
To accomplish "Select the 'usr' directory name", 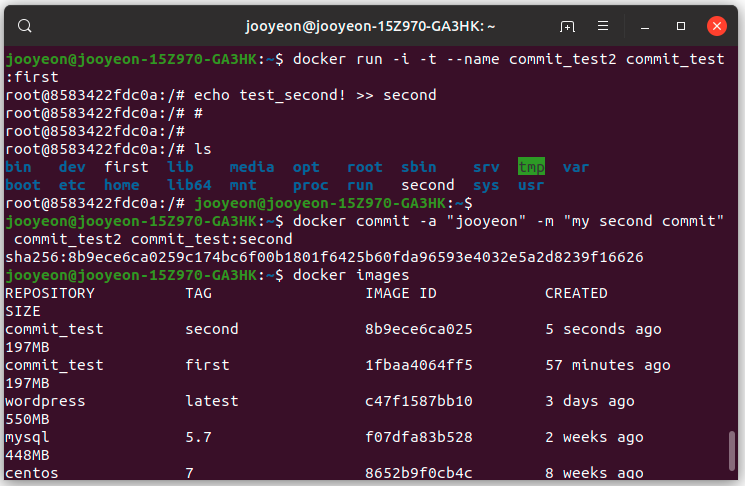I will [531, 185].
